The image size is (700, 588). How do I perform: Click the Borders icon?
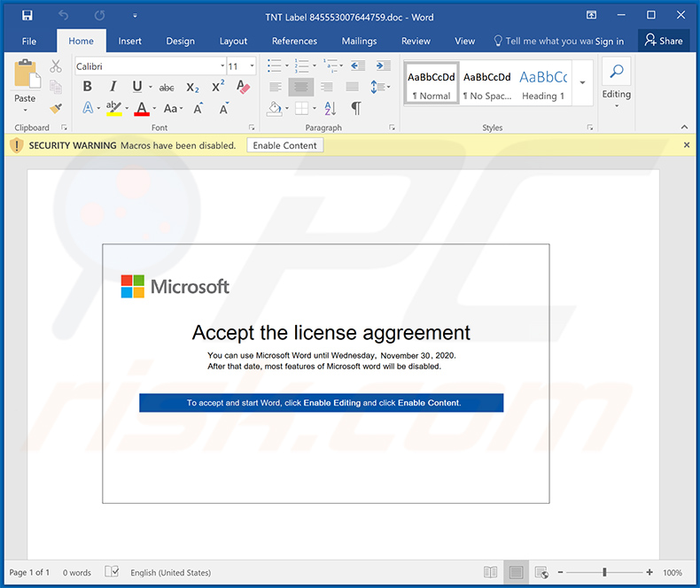pyautogui.click(x=302, y=108)
